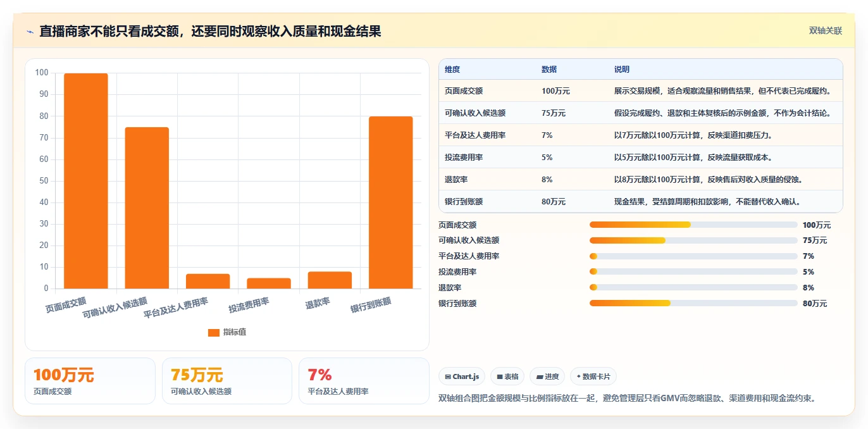Image resolution: width=868 pixels, height=429 pixels.
Task: Click the 平台及达人费用率 progress bar
Action: coord(693,256)
